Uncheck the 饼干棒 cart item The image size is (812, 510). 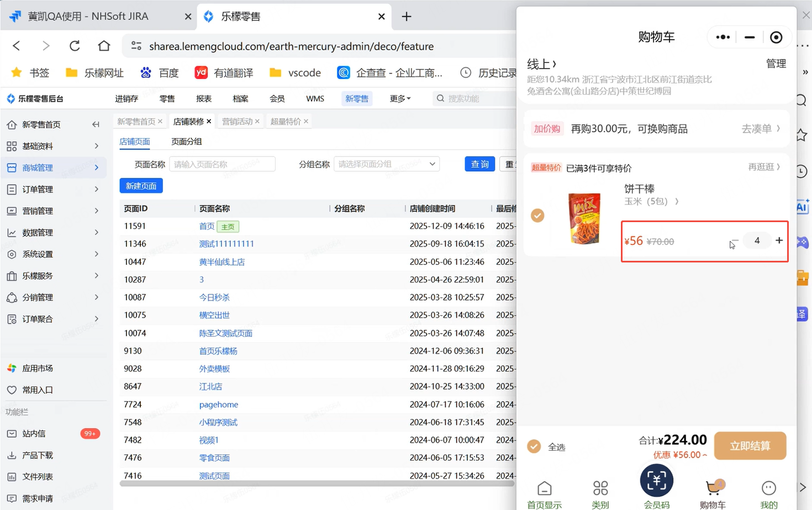(x=537, y=215)
